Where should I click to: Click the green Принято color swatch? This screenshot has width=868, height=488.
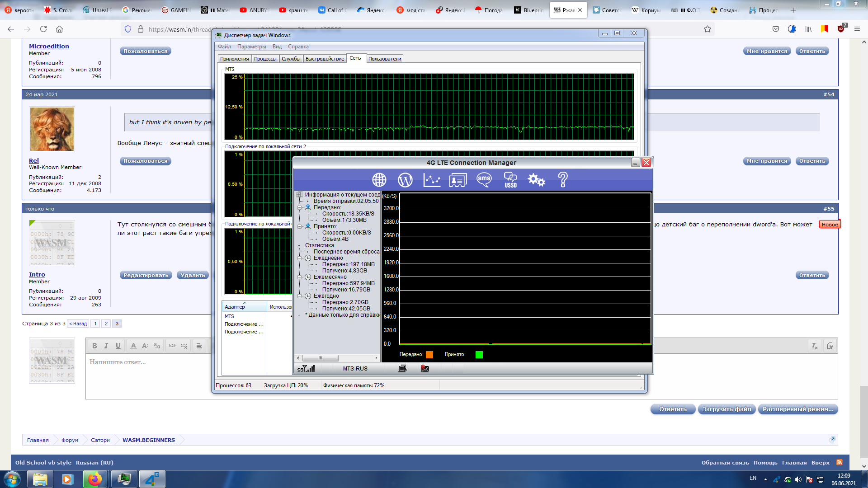tap(479, 355)
